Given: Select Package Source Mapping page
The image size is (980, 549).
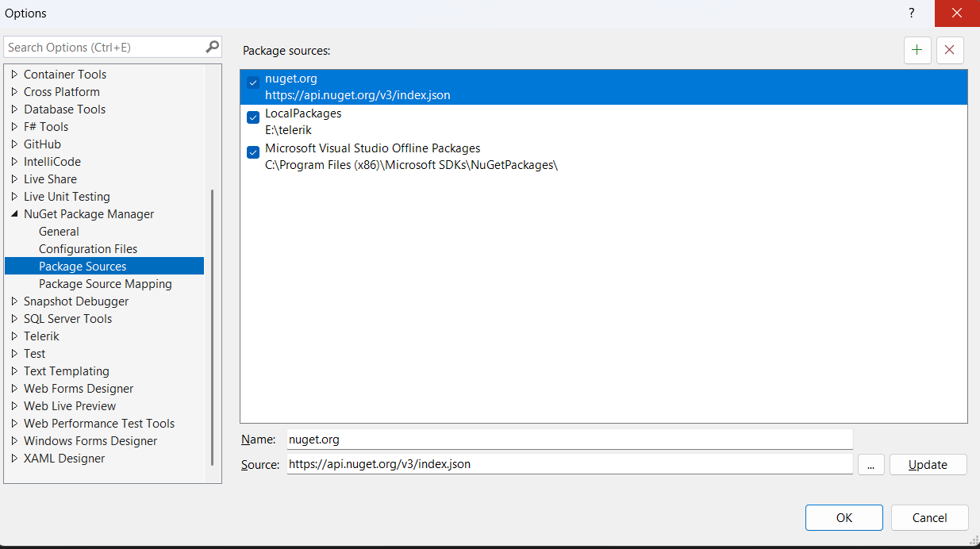Looking at the screenshot, I should coord(105,284).
